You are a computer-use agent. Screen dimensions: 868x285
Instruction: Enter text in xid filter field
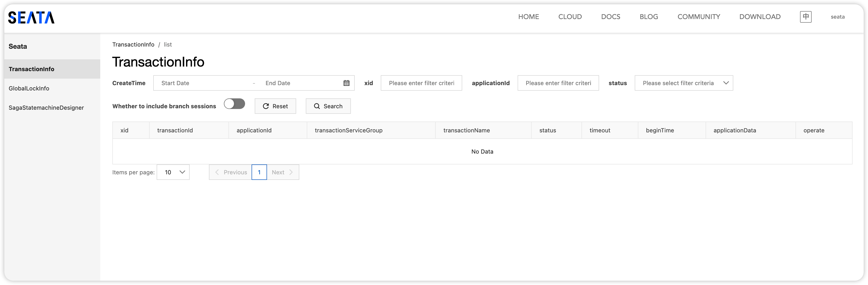click(x=422, y=83)
